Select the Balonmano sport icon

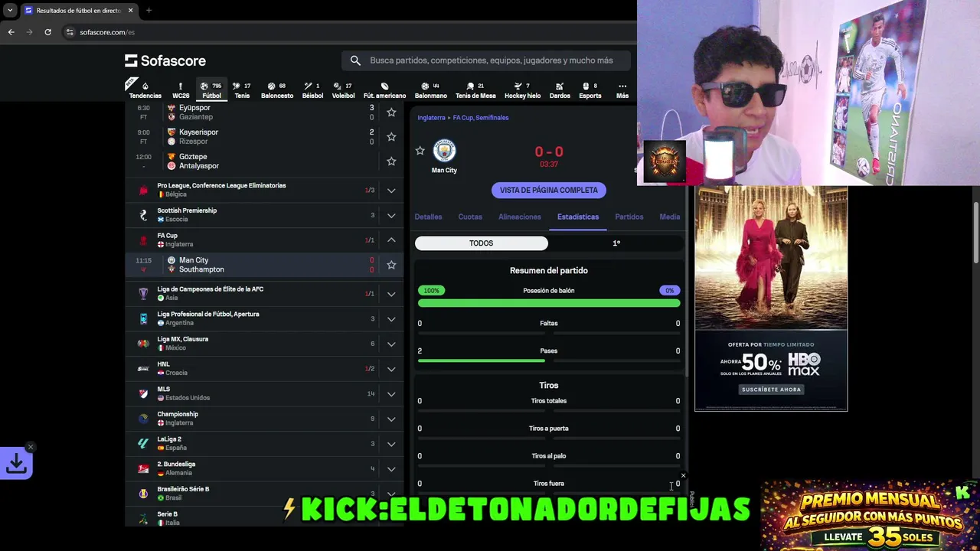tap(430, 90)
